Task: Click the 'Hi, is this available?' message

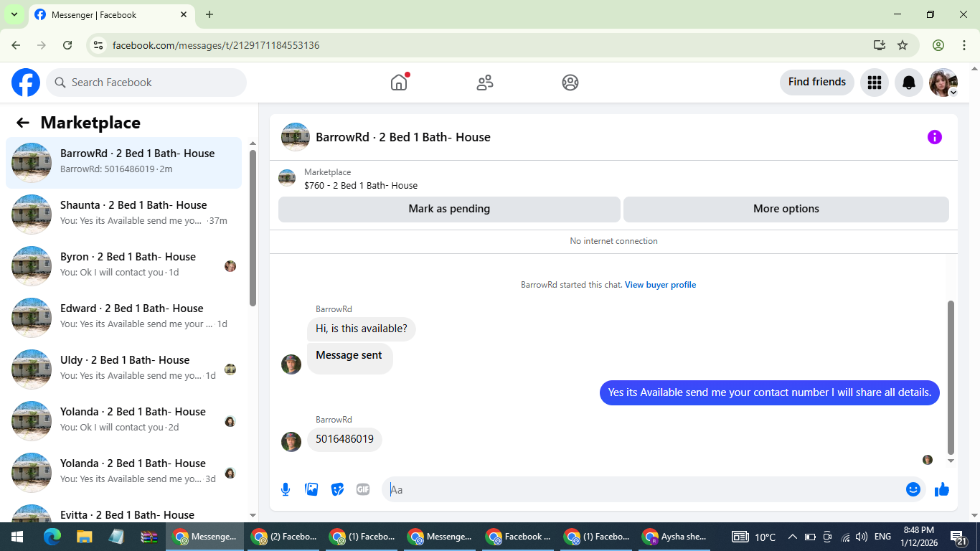Action: [x=362, y=329]
